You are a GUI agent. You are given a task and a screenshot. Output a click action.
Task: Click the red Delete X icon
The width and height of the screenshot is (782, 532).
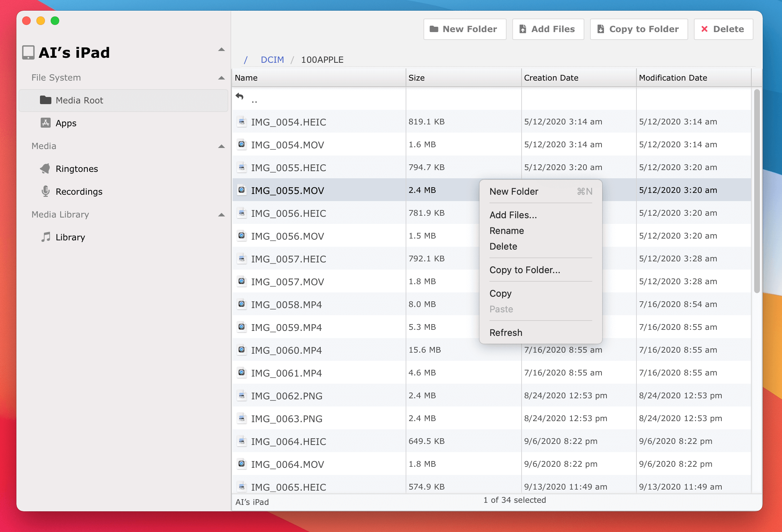705,29
